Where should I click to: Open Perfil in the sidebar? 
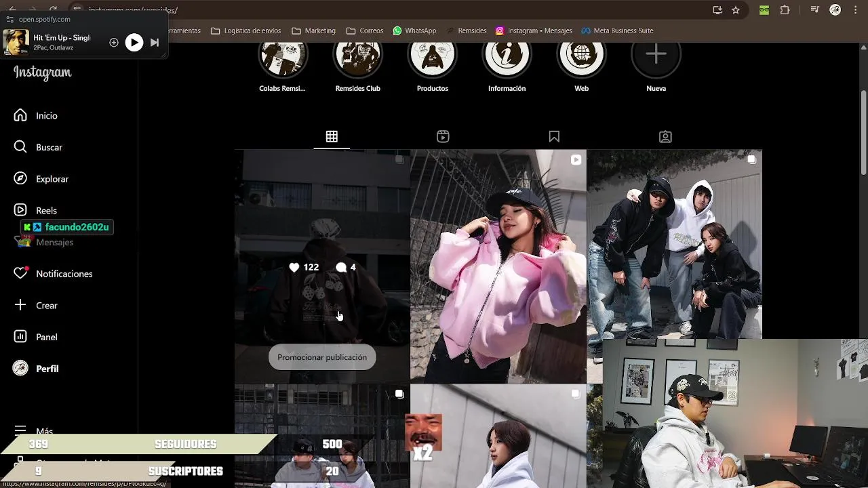pyautogui.click(x=37, y=369)
